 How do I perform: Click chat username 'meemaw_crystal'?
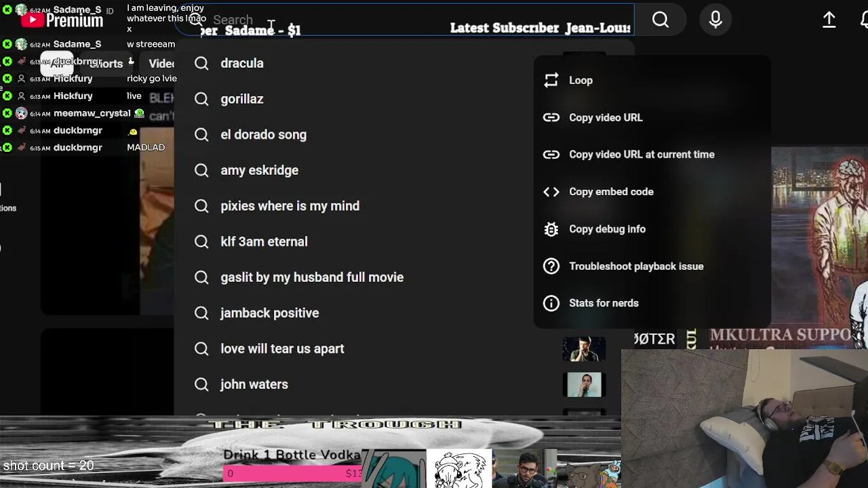[x=92, y=113]
